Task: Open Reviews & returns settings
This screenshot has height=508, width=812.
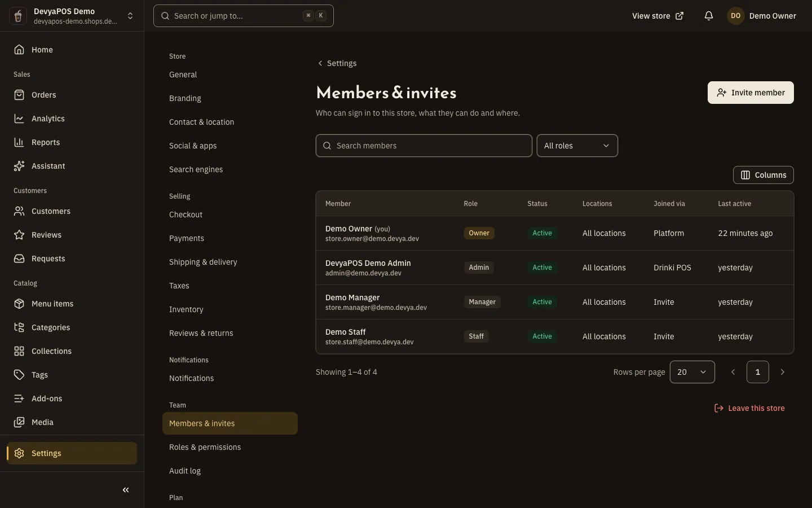Action: [x=230, y=333]
